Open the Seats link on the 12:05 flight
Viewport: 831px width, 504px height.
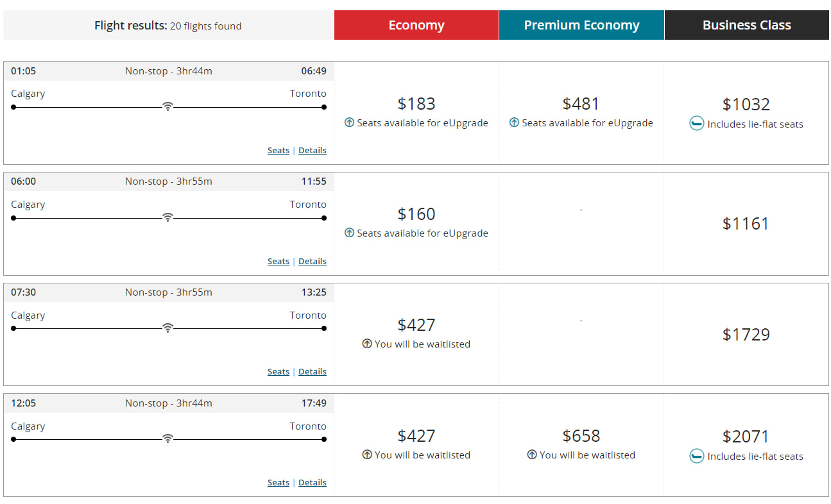(x=278, y=482)
